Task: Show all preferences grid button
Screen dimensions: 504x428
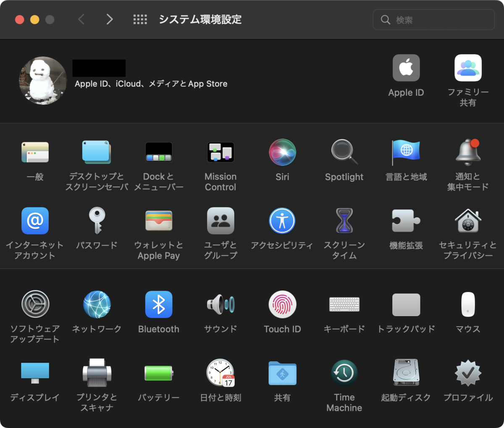Action: point(140,19)
